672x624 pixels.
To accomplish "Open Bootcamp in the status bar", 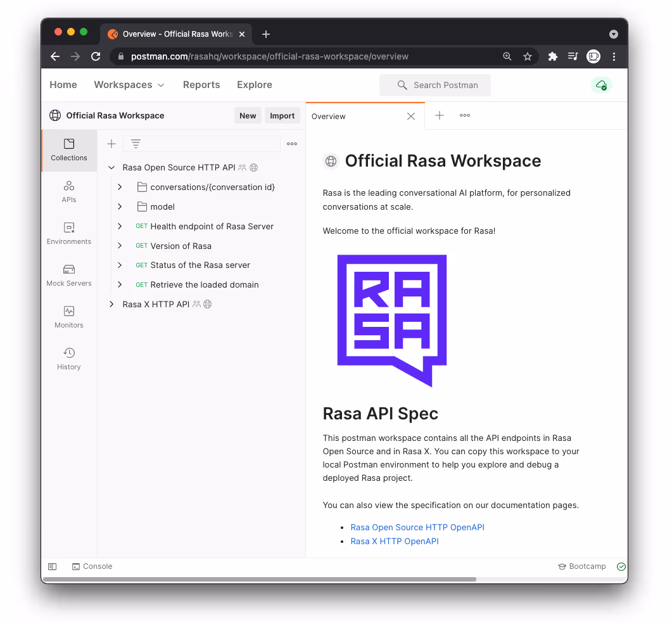I will [582, 566].
